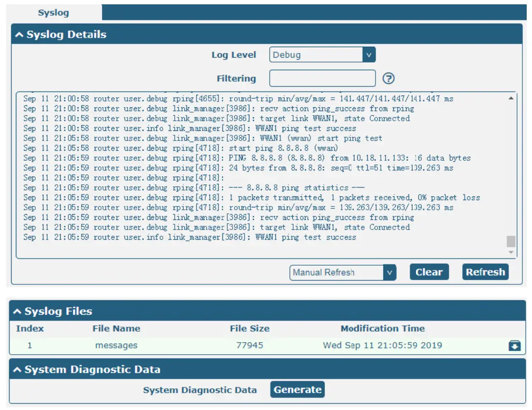Image resolution: width=532 pixels, height=410 pixels.
Task: Click the log scrollbar down arrow
Action: point(510,253)
